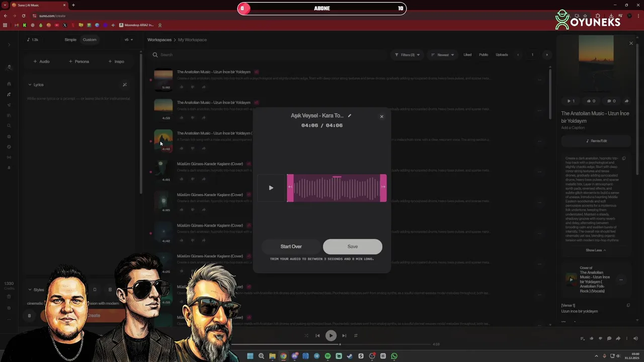Image resolution: width=644 pixels, height=362 pixels.
Task: Open the v5 model version dropdown
Action: [x=129, y=40]
